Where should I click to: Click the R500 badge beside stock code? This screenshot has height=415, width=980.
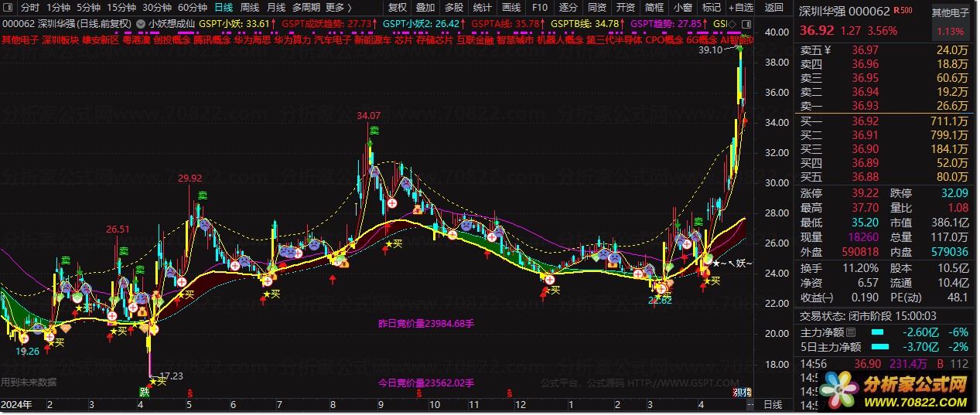pyautogui.click(x=903, y=10)
